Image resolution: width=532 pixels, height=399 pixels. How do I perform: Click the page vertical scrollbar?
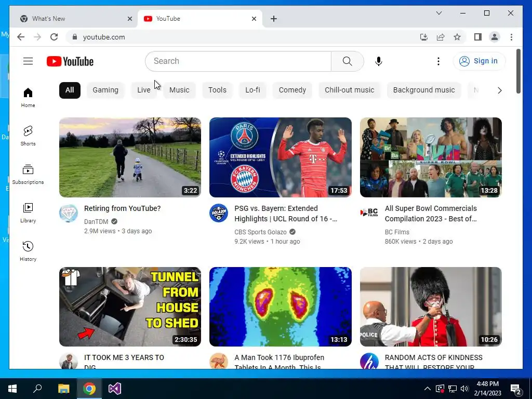point(518,71)
